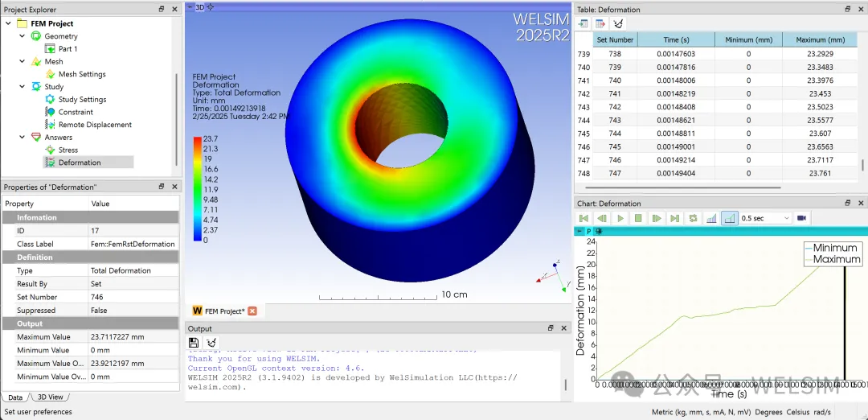This screenshot has height=420, width=868.
Task: Click the Set Number value 746 field
Action: 134,297
